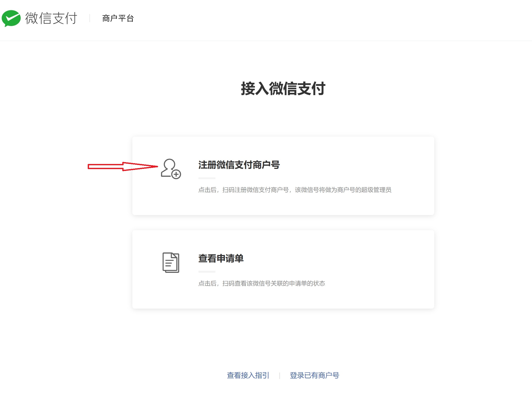Follow the 登录已有商户号 link
The height and width of the screenshot is (413, 532).
314,375
